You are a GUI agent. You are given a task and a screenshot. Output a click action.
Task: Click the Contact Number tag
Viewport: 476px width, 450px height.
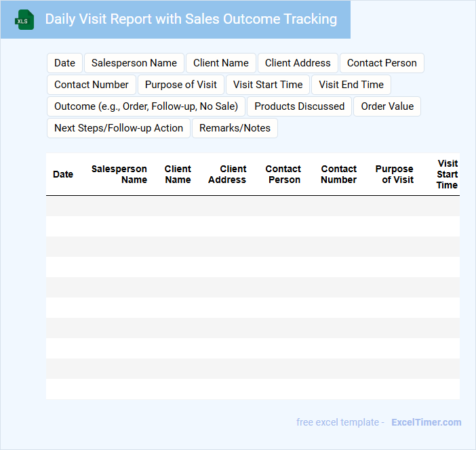(x=92, y=85)
